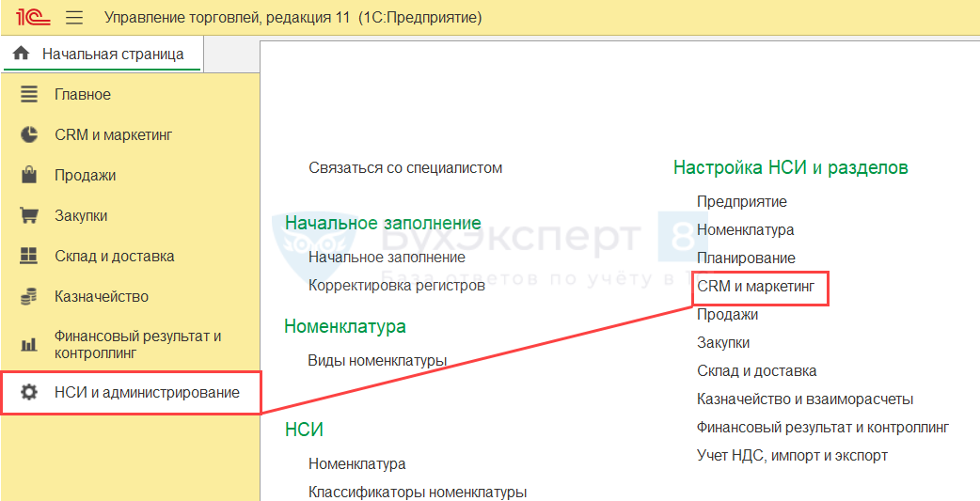This screenshot has width=980, height=501.
Task: Click the Управление торговлей, редакция 11 title
Action: pyautogui.click(x=228, y=18)
